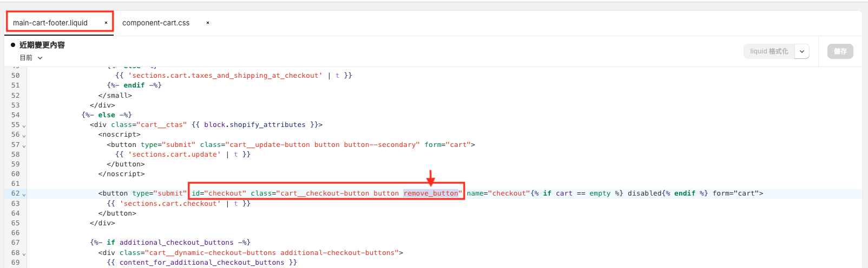Image resolution: width=868 pixels, height=268 pixels.
Task: Fold the noscript block at line 56
Action: [24, 136]
